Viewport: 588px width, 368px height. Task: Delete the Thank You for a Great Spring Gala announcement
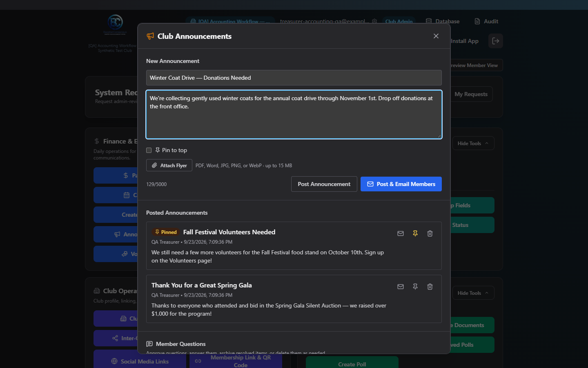tap(430, 287)
